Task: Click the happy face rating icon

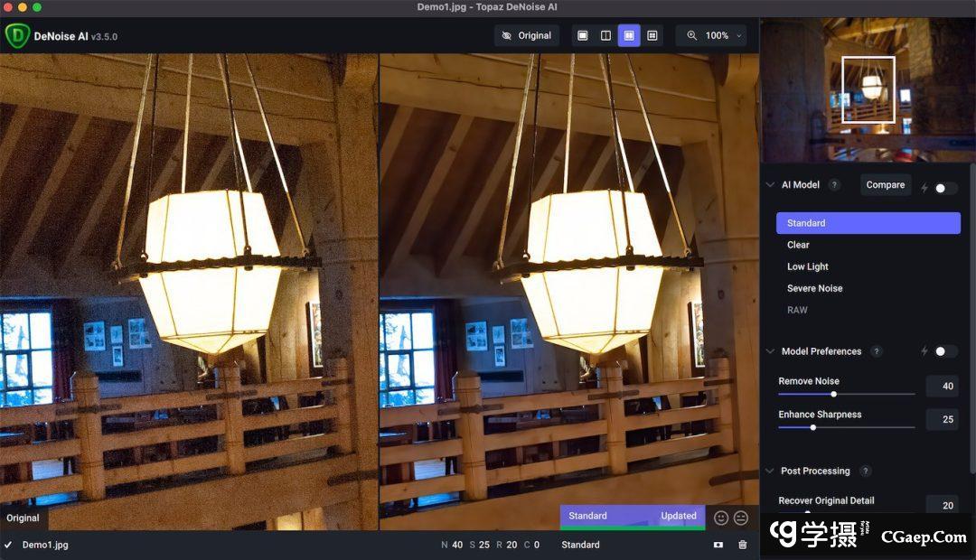Action: pos(721,518)
